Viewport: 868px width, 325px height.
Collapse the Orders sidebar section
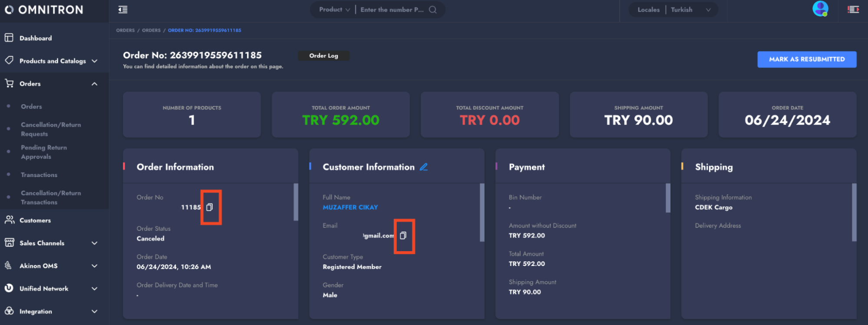tap(94, 84)
